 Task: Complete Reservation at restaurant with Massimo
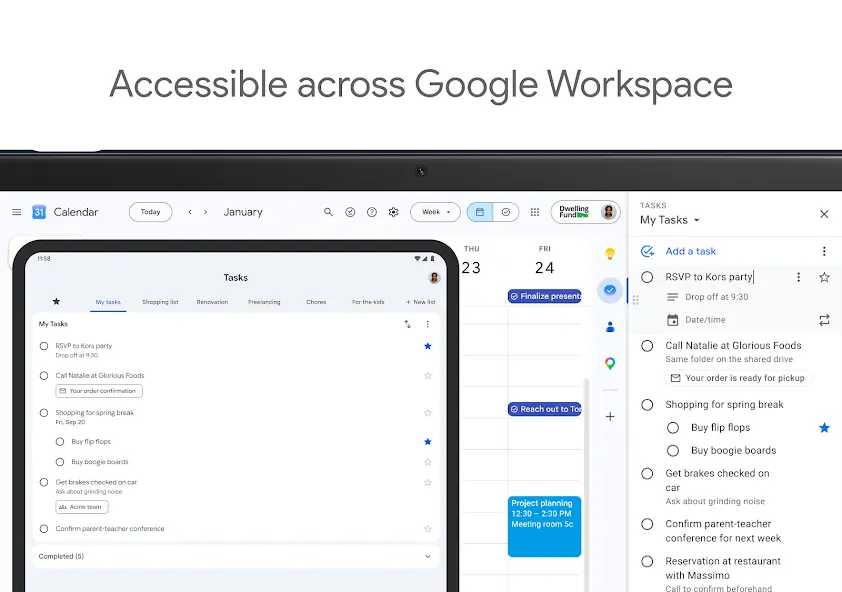[647, 561]
